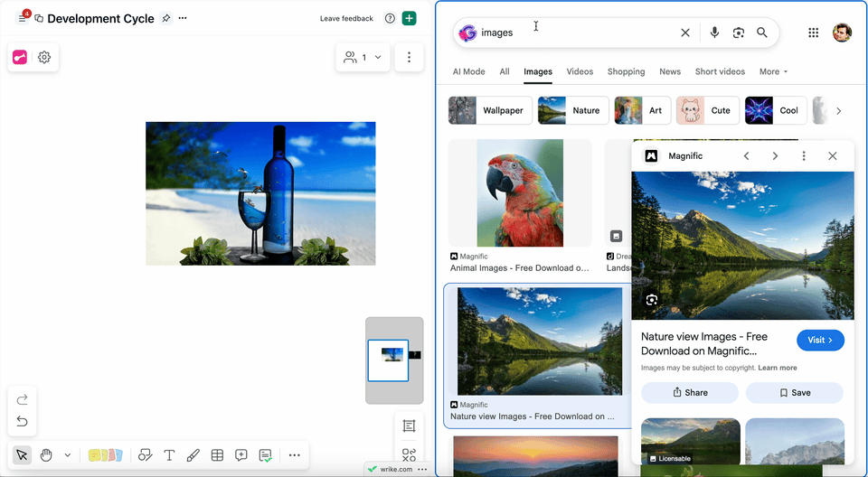
Task: Click the blue Visit button
Action: click(820, 340)
